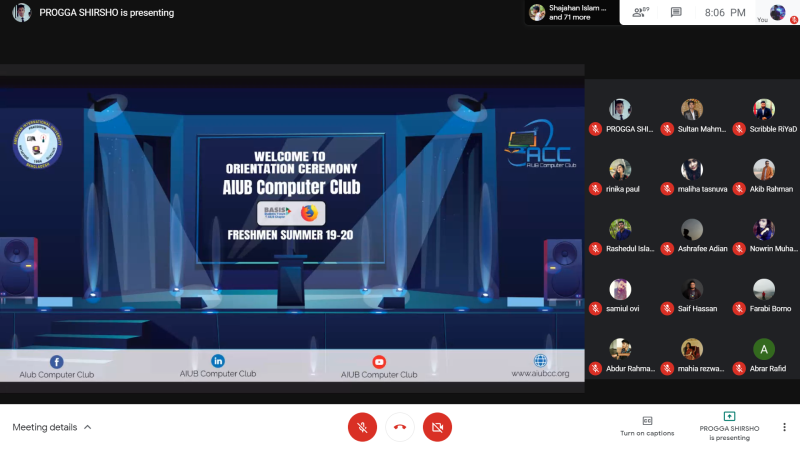Click the red hang up call button
This screenshot has height=450, width=800.
point(399,427)
